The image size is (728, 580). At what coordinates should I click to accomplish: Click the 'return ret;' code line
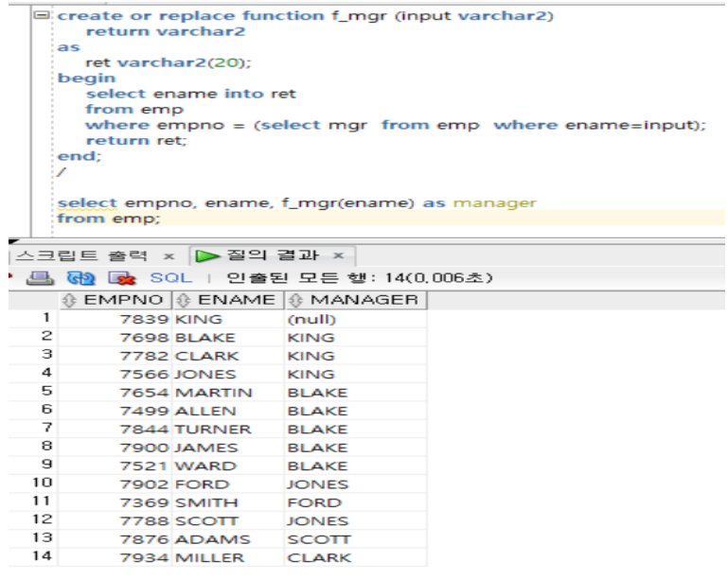[136, 141]
